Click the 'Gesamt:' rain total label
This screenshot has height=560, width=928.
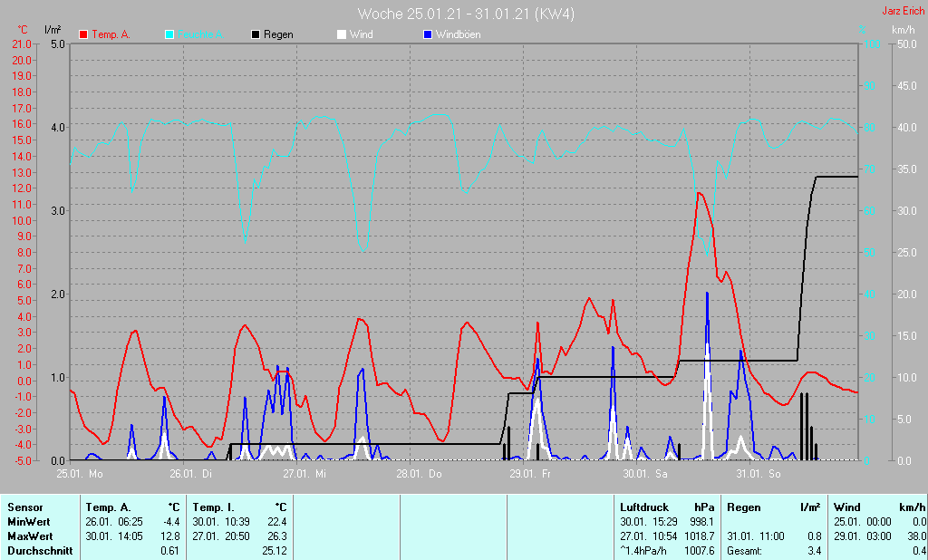click(745, 551)
